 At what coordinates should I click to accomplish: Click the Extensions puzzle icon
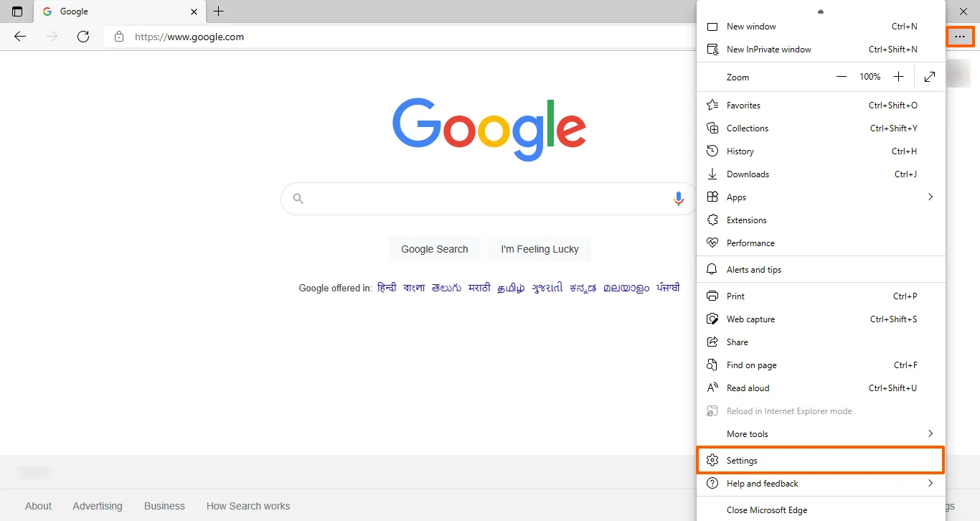point(712,220)
